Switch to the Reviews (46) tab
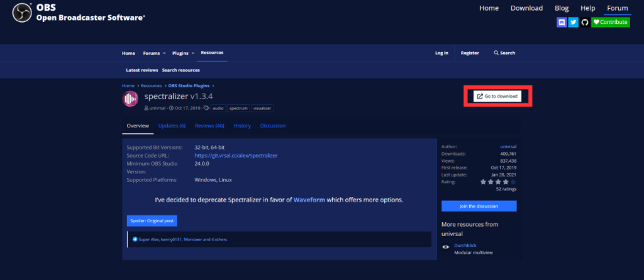This screenshot has height=280, width=644. pyautogui.click(x=209, y=126)
